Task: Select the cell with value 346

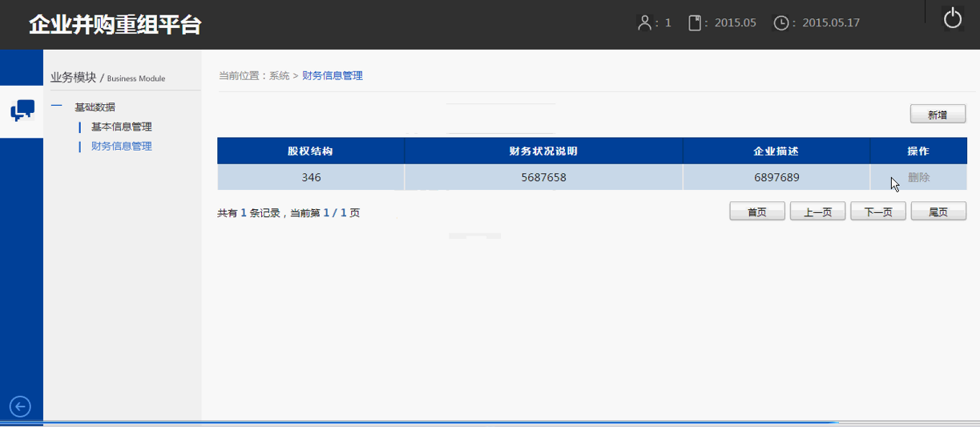Action: click(x=311, y=177)
